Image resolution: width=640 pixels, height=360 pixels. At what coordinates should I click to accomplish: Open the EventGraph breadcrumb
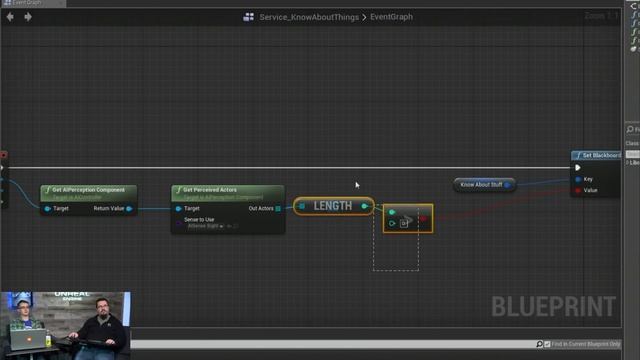pyautogui.click(x=391, y=17)
